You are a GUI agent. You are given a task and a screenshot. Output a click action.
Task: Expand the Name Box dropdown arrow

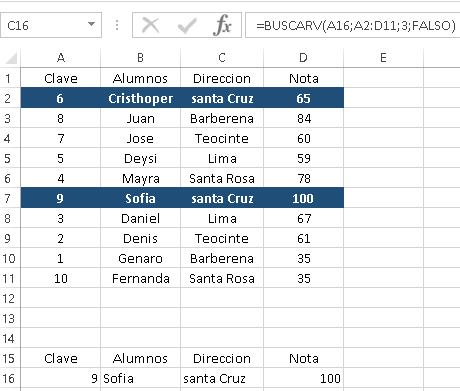91,25
